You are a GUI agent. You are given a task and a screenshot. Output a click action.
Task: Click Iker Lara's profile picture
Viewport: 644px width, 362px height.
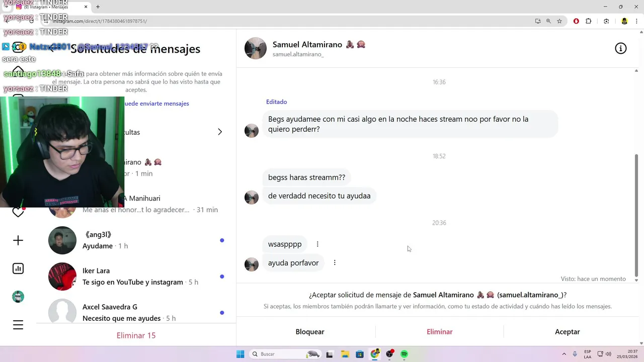[x=62, y=277]
